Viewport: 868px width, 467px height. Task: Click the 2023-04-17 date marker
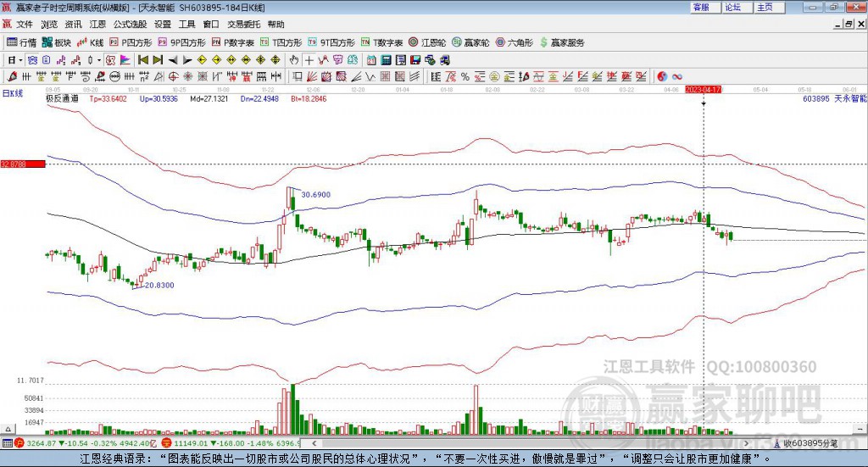[703, 90]
